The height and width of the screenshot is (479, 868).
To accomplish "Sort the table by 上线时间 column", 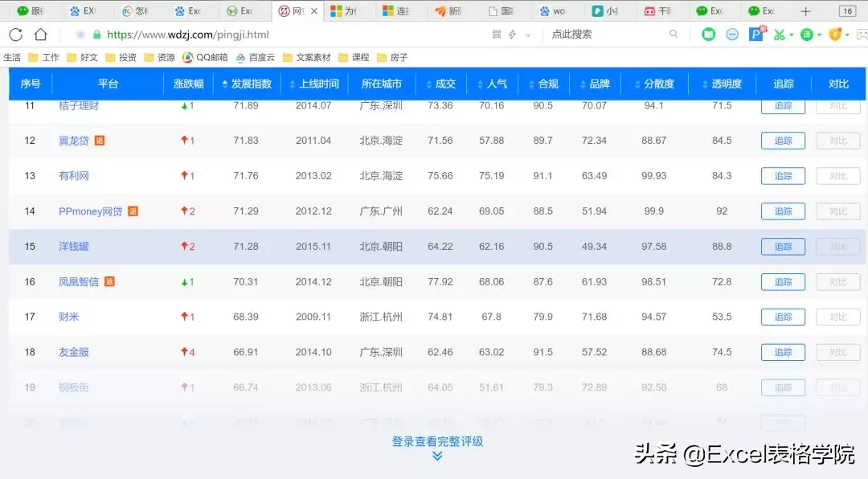I will point(314,84).
